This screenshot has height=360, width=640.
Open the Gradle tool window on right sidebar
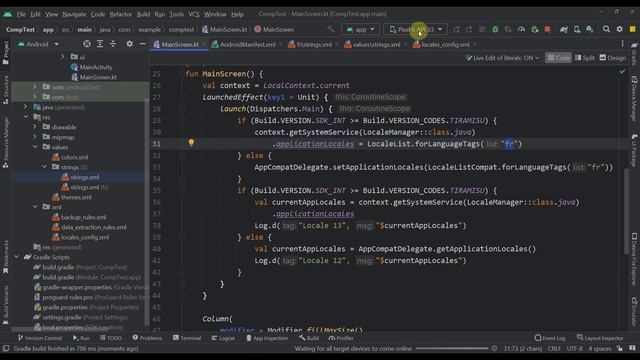pos(634,54)
